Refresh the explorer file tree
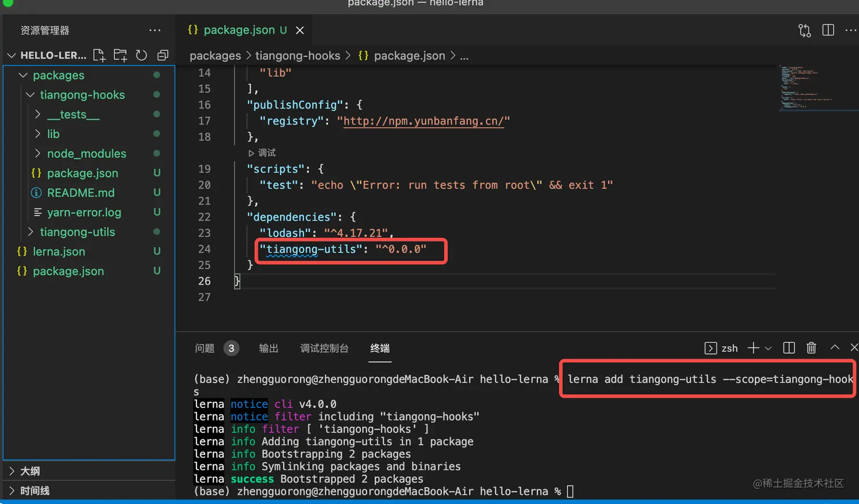The width and height of the screenshot is (859, 504). (x=141, y=55)
